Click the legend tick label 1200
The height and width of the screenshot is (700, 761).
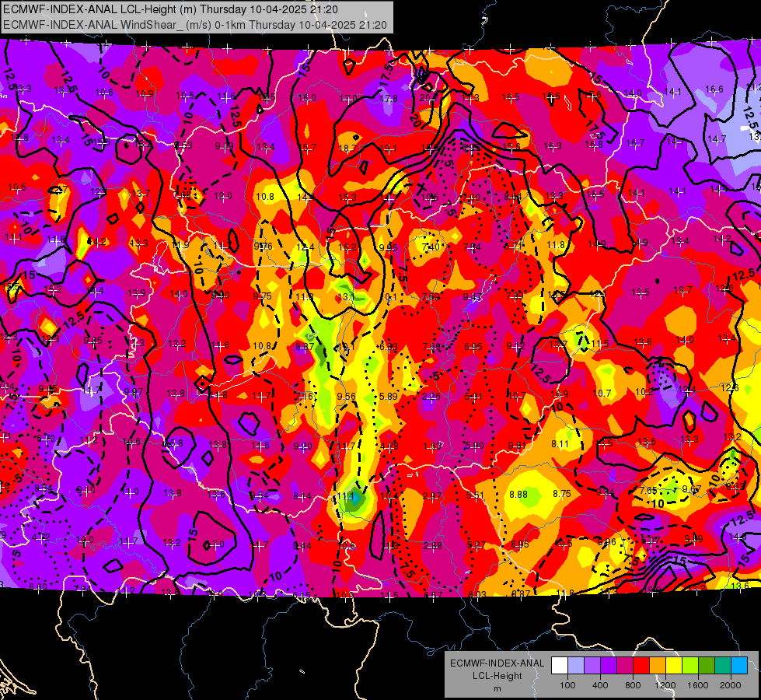click(665, 685)
